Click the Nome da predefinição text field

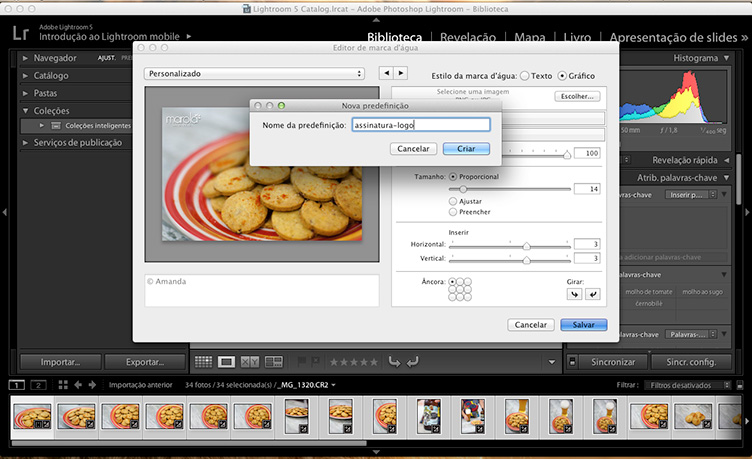420,125
